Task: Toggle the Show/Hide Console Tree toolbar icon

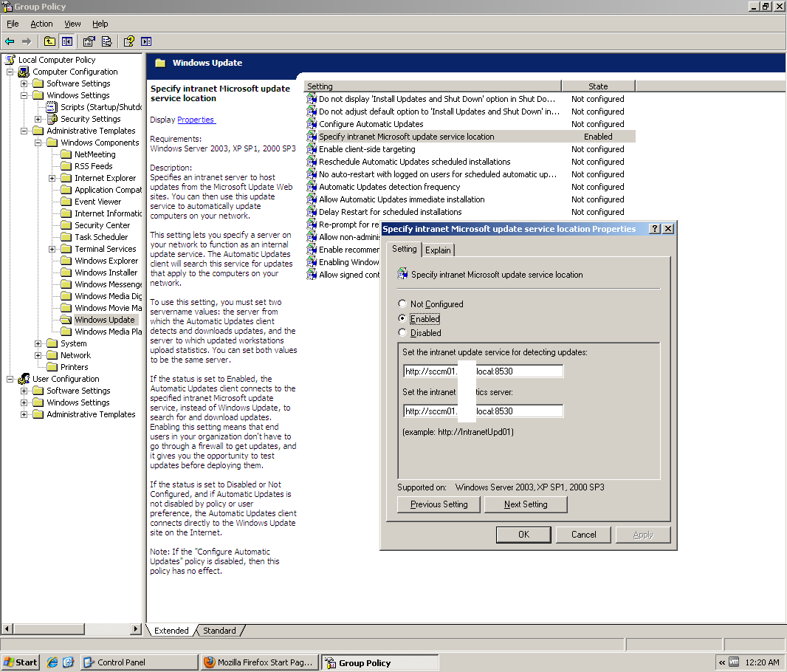Action: tap(66, 41)
